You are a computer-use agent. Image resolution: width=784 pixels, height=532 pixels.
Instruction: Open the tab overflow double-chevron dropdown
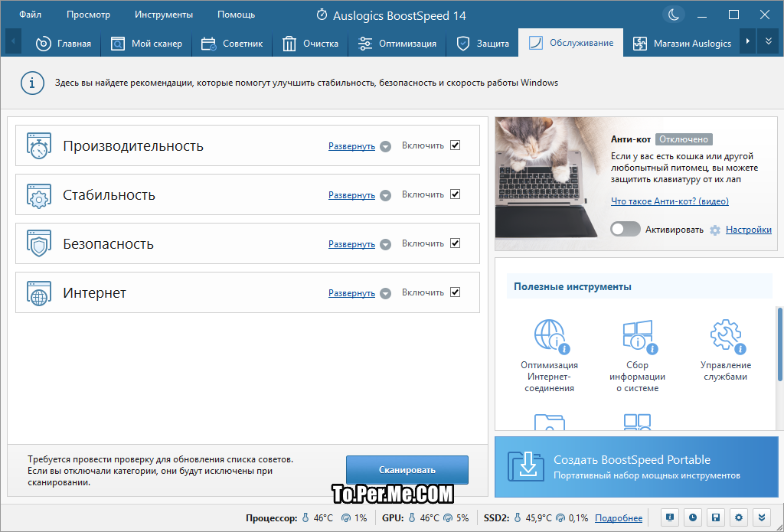[x=769, y=41]
